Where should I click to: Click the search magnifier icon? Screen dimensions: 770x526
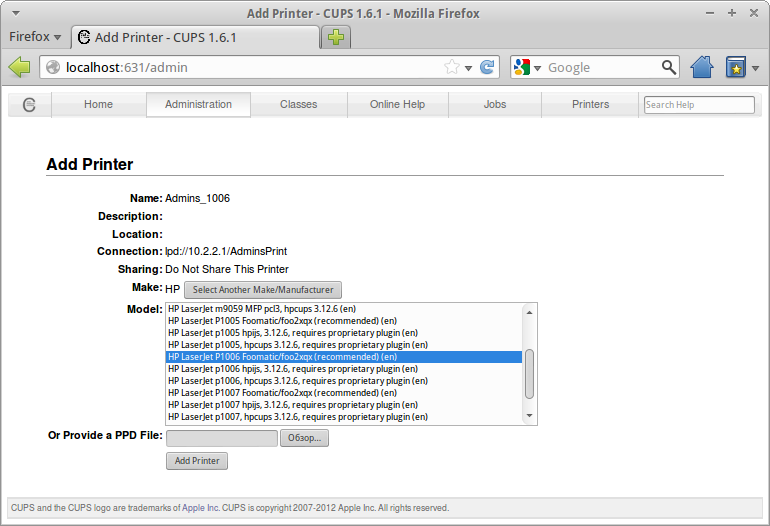point(668,67)
